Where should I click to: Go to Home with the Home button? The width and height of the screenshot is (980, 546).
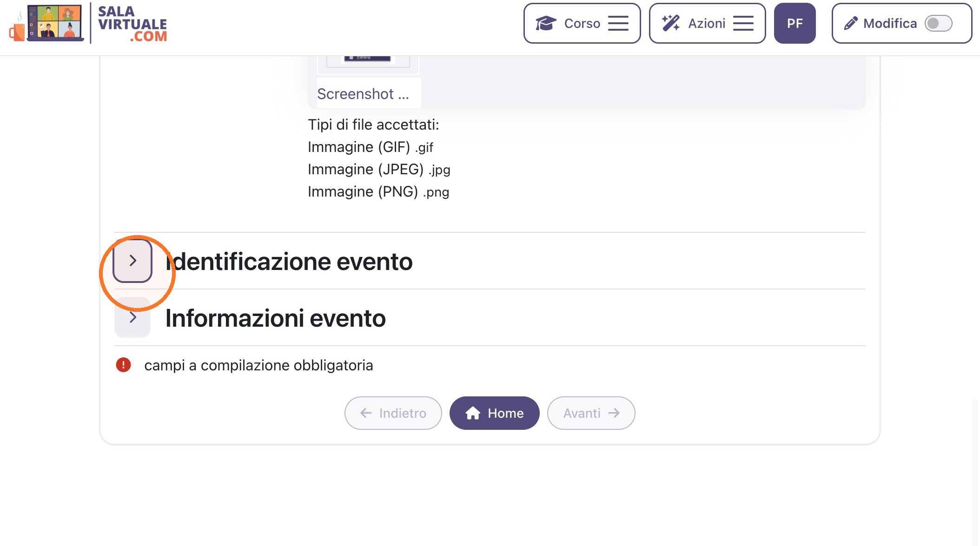pyautogui.click(x=494, y=413)
